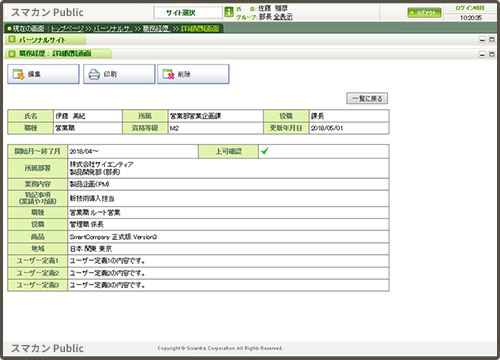Click the green user info icon
The height and width of the screenshot is (360, 500).
tap(229, 12)
